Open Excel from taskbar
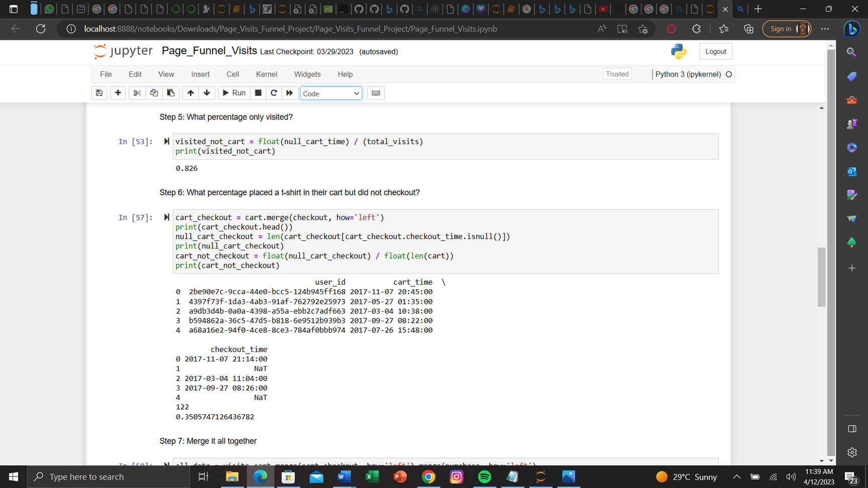This screenshot has height=488, width=868. (372, 476)
